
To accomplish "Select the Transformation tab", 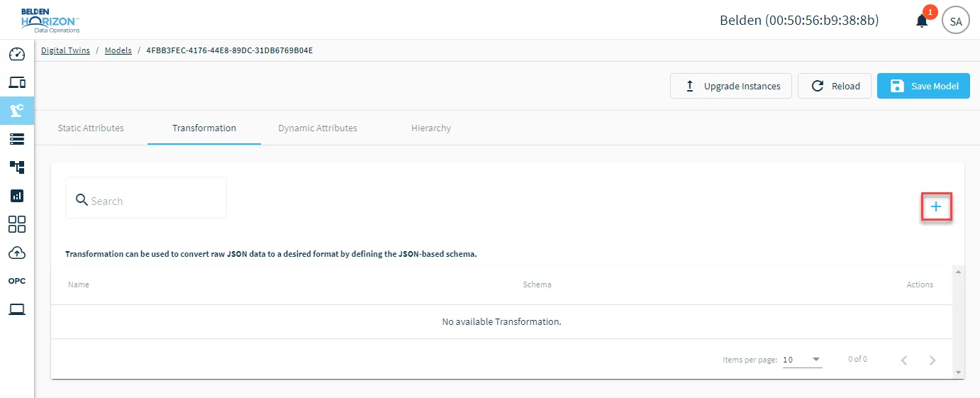I will 204,128.
